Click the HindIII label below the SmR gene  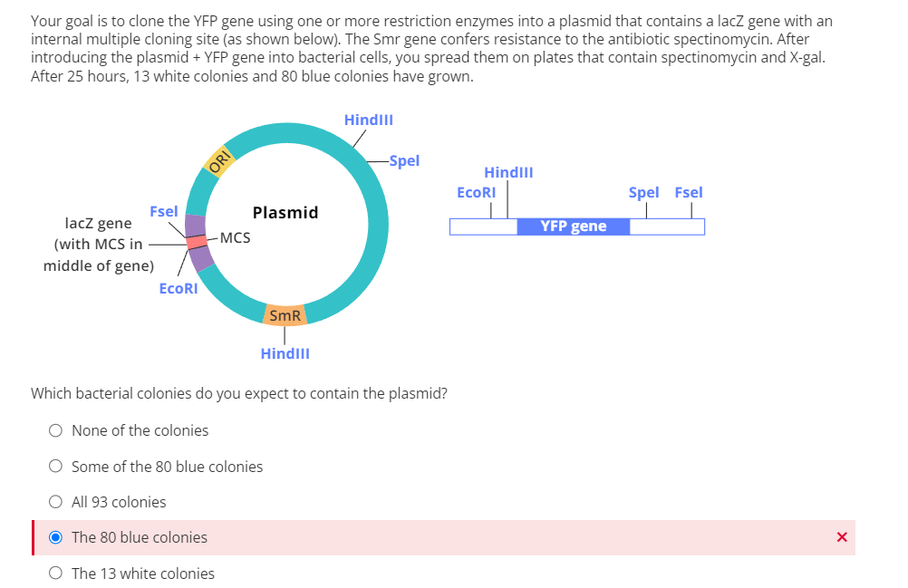[285, 353]
